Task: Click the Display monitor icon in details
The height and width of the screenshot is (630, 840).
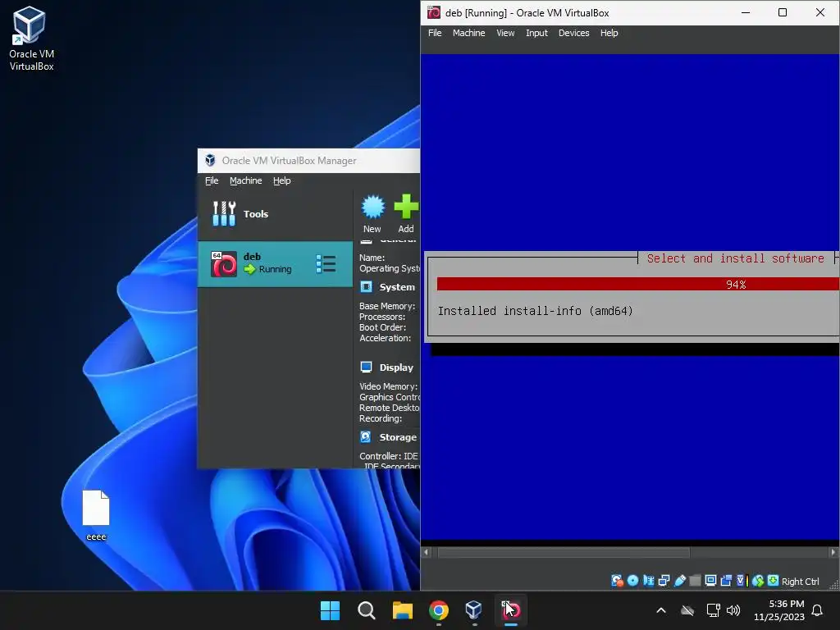Action: tap(367, 367)
